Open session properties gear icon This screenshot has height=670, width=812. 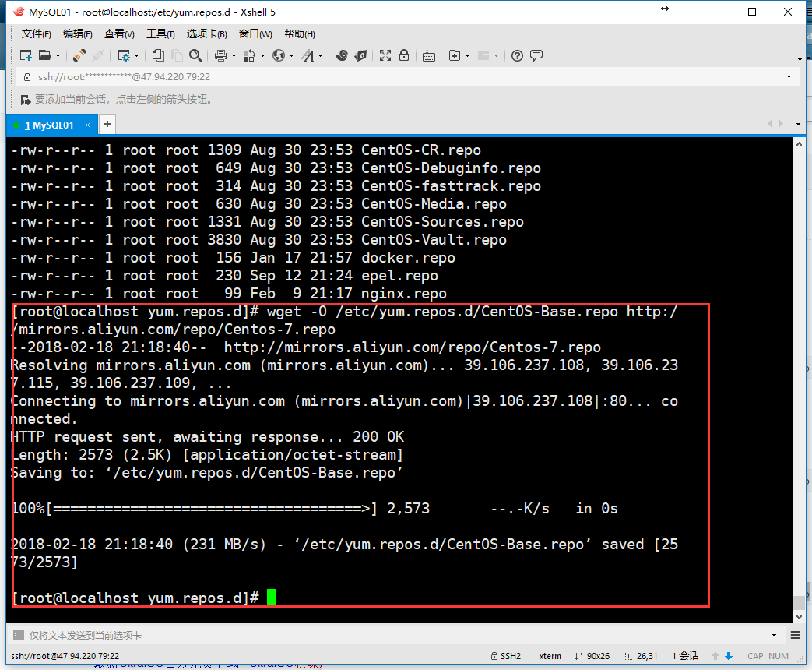pyautogui.click(x=124, y=55)
